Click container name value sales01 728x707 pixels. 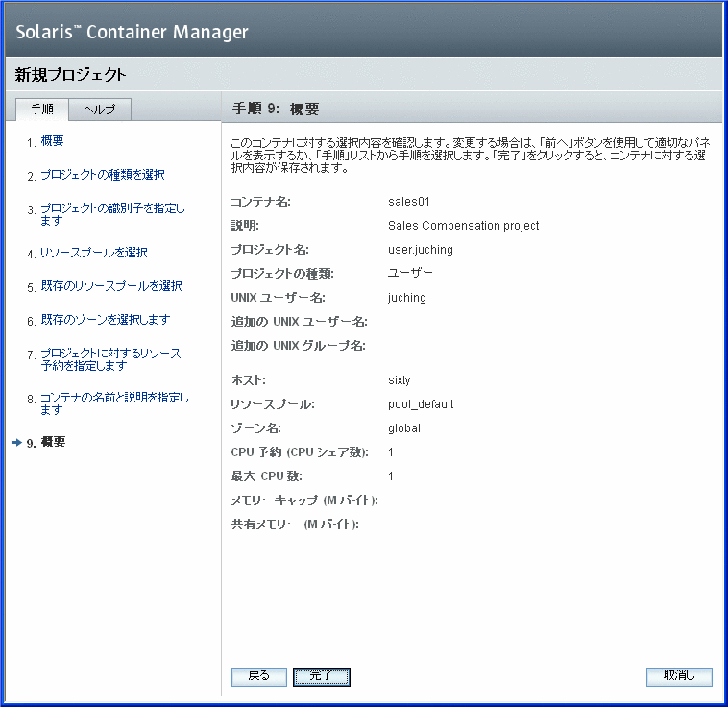coord(409,202)
